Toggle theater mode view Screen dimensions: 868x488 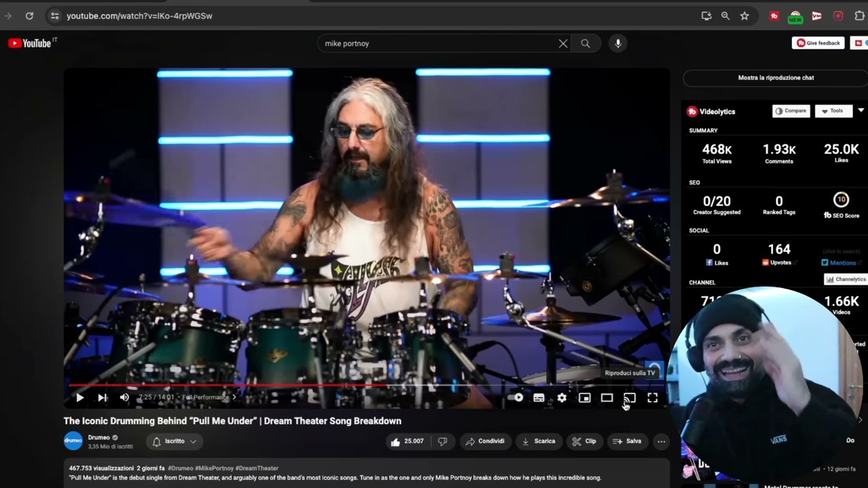[x=607, y=398]
